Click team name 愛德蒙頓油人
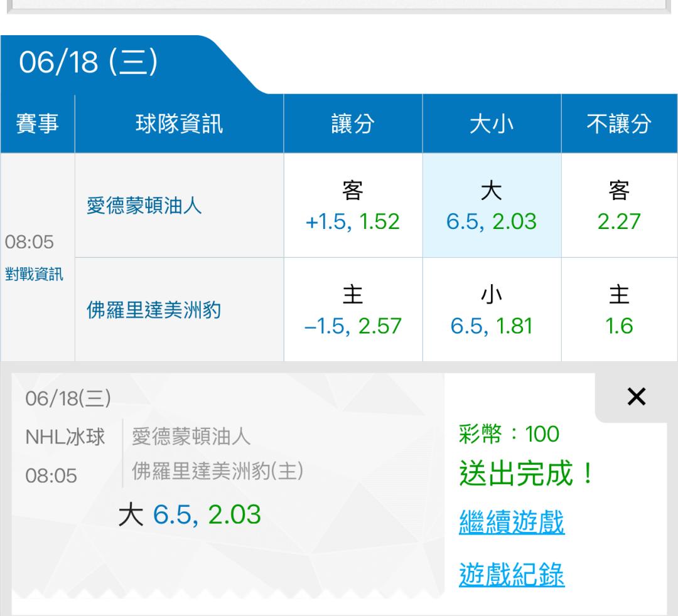The image size is (678, 616). 144,206
